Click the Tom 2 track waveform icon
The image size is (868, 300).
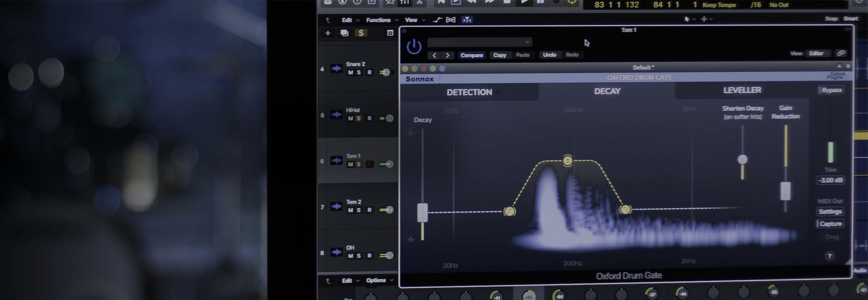(x=336, y=207)
